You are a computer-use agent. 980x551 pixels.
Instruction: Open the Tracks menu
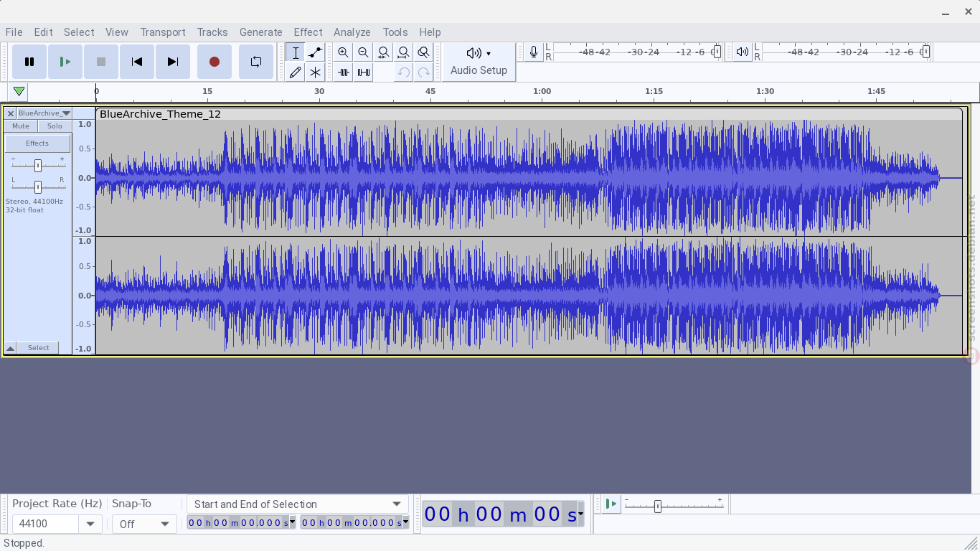tap(212, 32)
